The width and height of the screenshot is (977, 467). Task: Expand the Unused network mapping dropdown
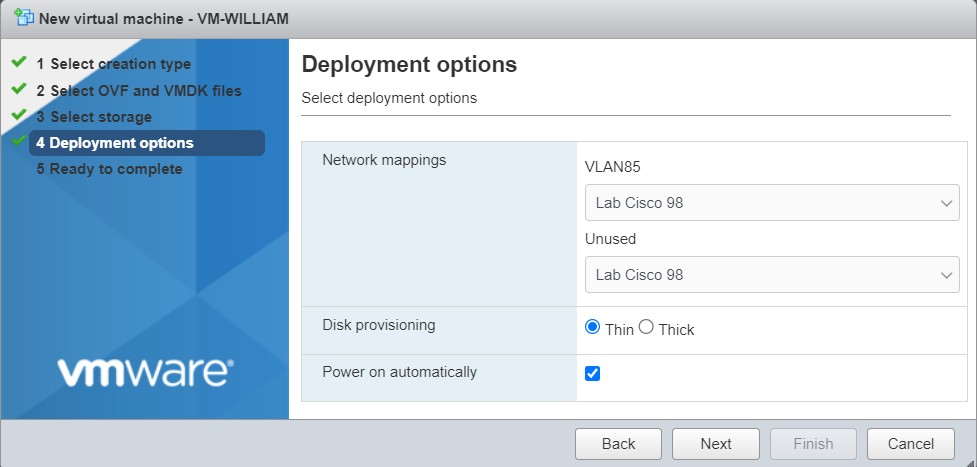pyautogui.click(x=771, y=274)
